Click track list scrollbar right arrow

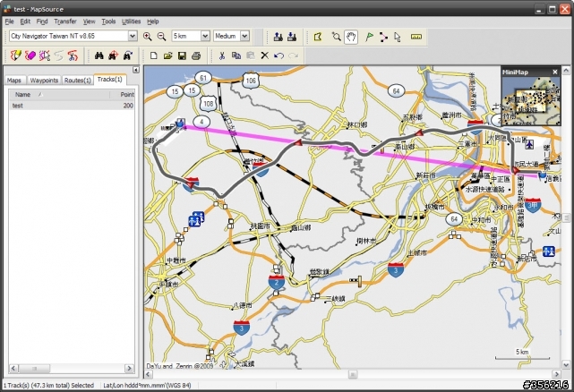(129, 368)
